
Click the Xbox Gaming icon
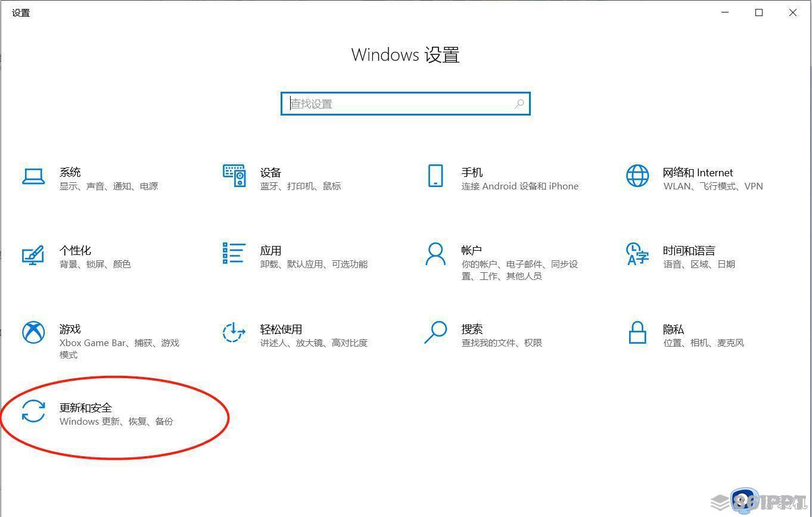[x=33, y=332]
